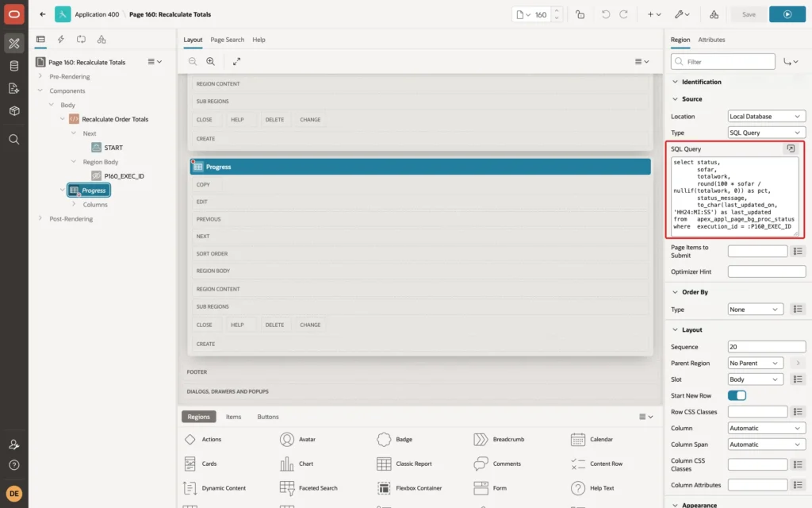Screen dimensions: 812x508
Task: Open the Utilities wrench menu
Action: pos(681,14)
